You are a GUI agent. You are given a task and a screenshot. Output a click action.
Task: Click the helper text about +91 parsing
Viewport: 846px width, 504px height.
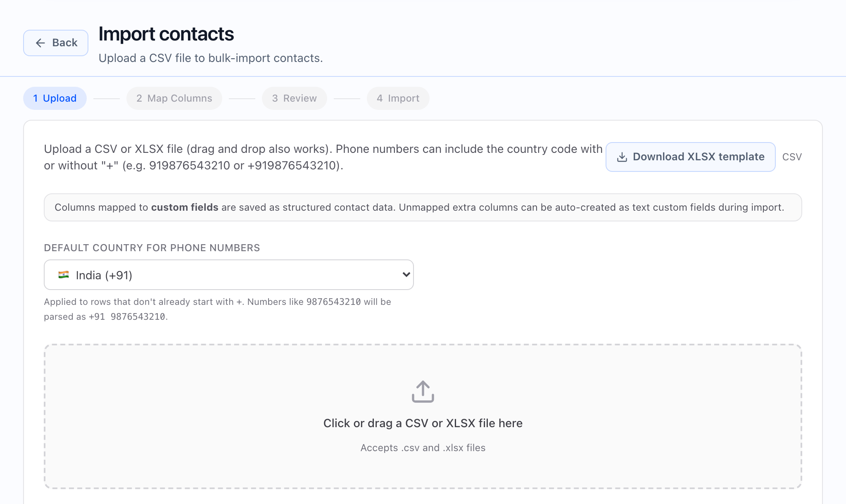point(218,309)
